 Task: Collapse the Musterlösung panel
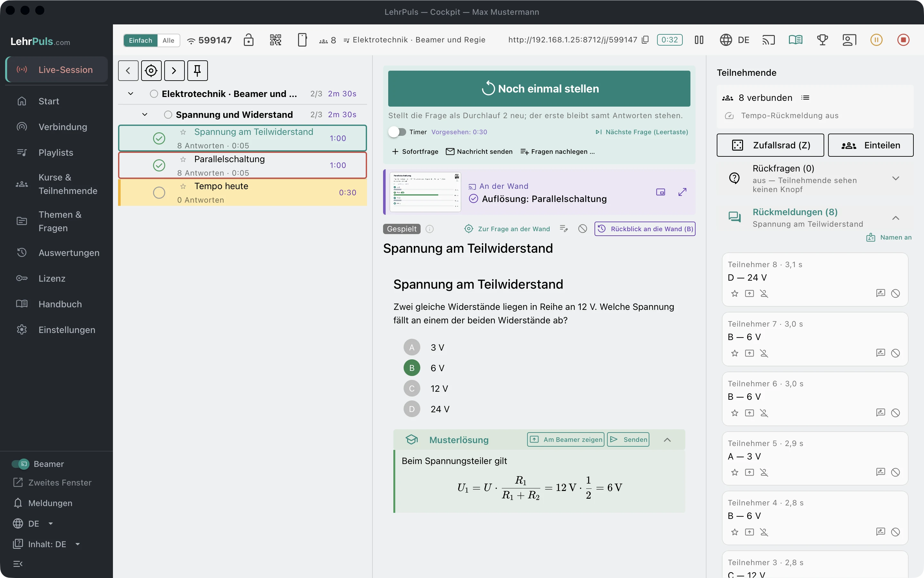click(x=667, y=440)
